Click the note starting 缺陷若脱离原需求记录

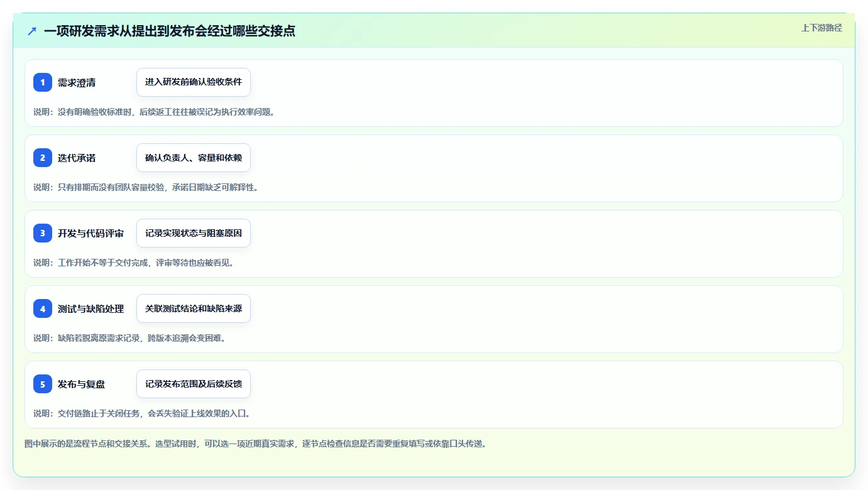click(x=129, y=338)
